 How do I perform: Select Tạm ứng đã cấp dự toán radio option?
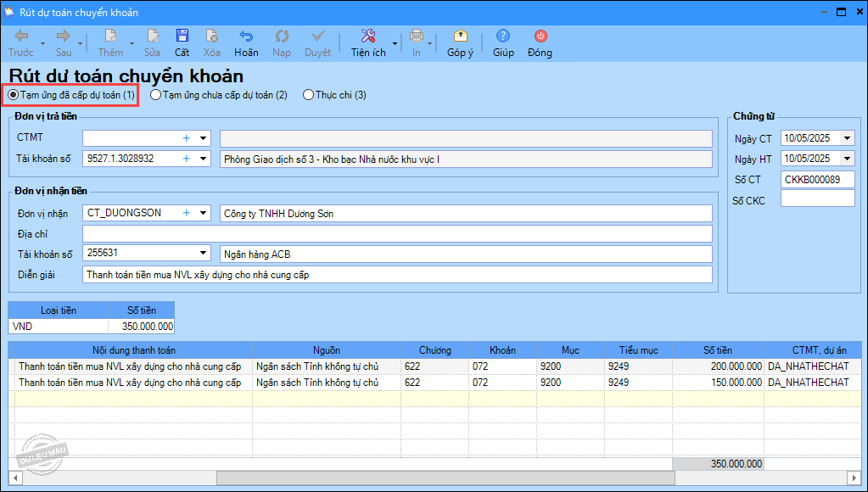(x=13, y=95)
